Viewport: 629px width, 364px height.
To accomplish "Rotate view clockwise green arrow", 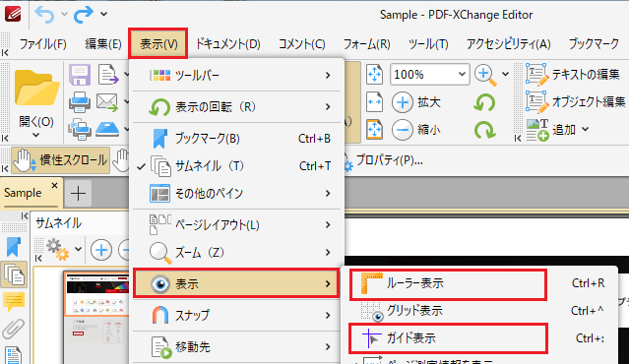I will (484, 130).
